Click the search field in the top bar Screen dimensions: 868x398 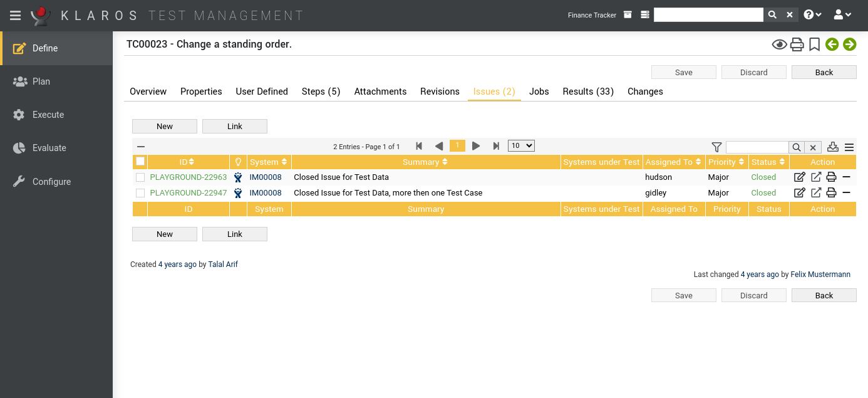tap(708, 15)
